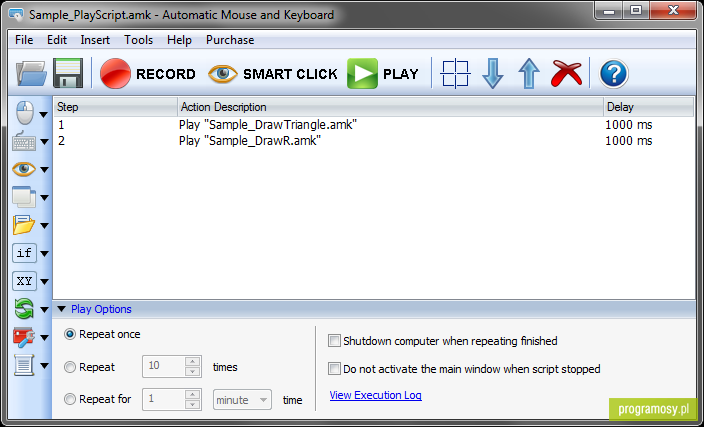This screenshot has height=427, width=704.
Task: Expand the green loop dropdown arrow
Action: pyautogui.click(x=44, y=310)
